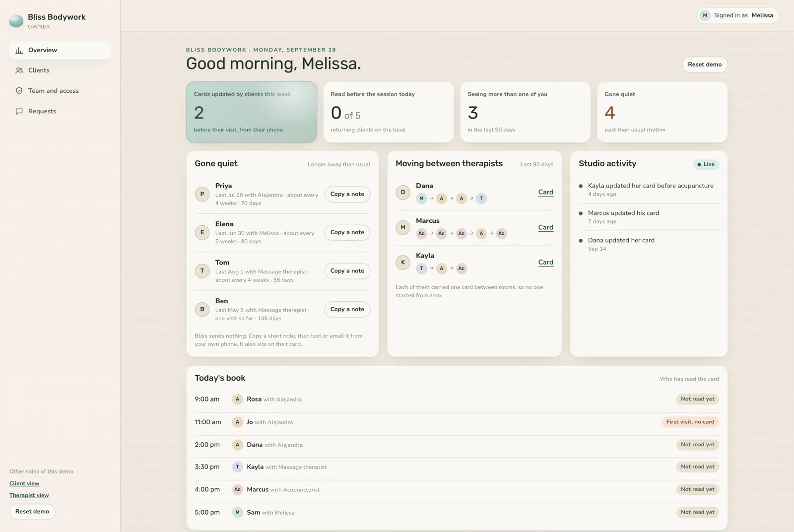Viewport: 794px width, 532px height.
Task: Click the Bliss Bodywork logo orb
Action: pyautogui.click(x=16, y=21)
